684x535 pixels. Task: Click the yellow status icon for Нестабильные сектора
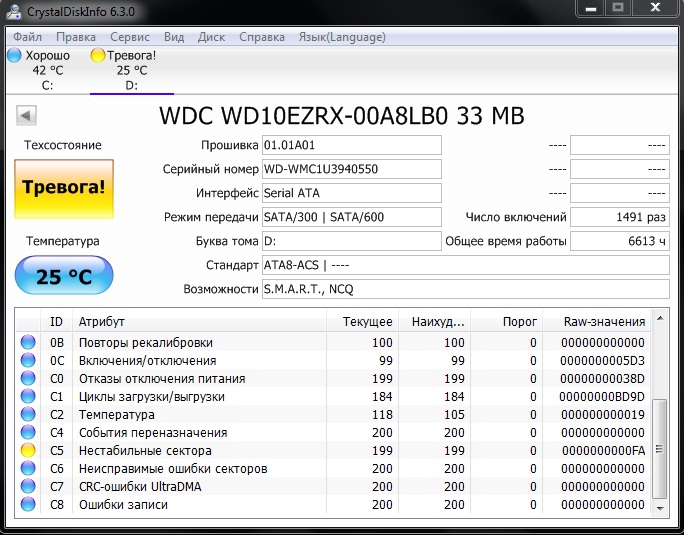pos(28,451)
